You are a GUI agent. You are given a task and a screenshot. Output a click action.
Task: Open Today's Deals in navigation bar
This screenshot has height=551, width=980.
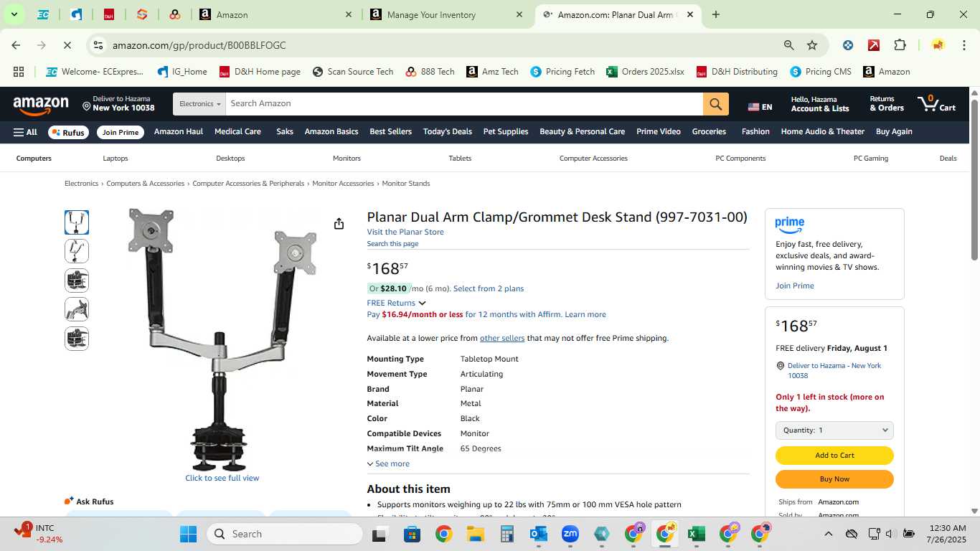[x=448, y=132]
